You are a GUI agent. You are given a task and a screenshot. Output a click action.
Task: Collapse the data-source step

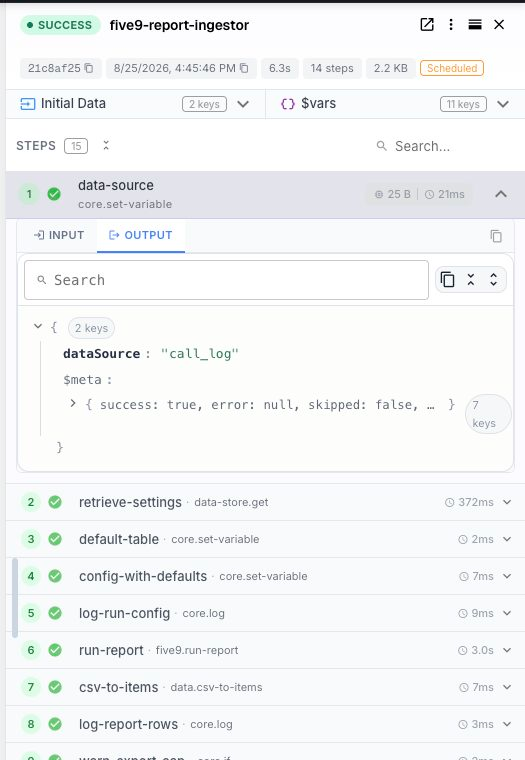pyautogui.click(x=501, y=194)
